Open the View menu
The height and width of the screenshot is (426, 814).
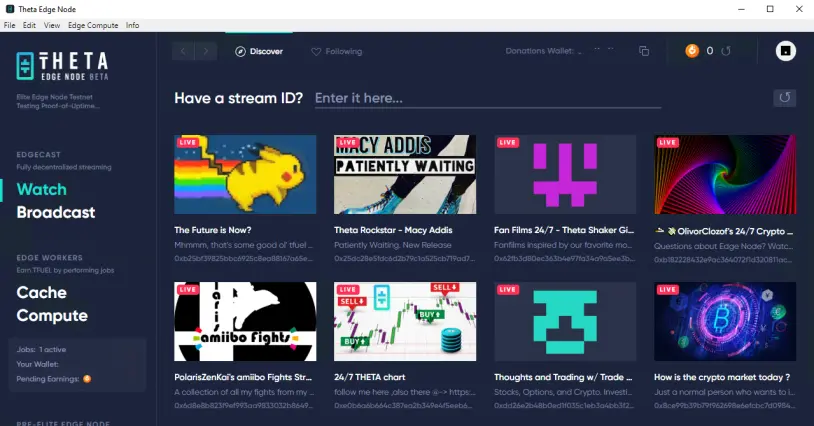pos(52,25)
